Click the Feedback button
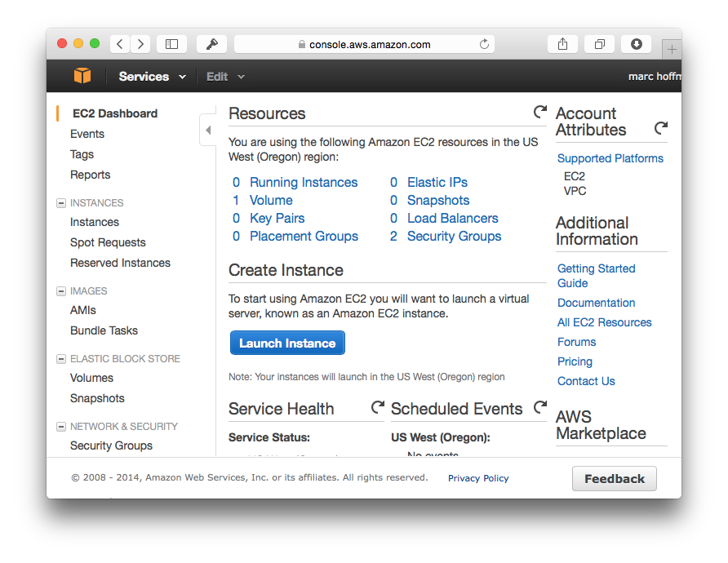Image resolution: width=728 pixels, height=563 pixels. (615, 478)
